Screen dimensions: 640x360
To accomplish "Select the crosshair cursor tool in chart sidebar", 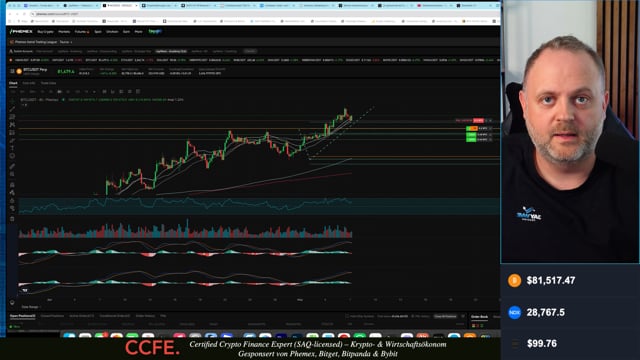I will click(12, 100).
